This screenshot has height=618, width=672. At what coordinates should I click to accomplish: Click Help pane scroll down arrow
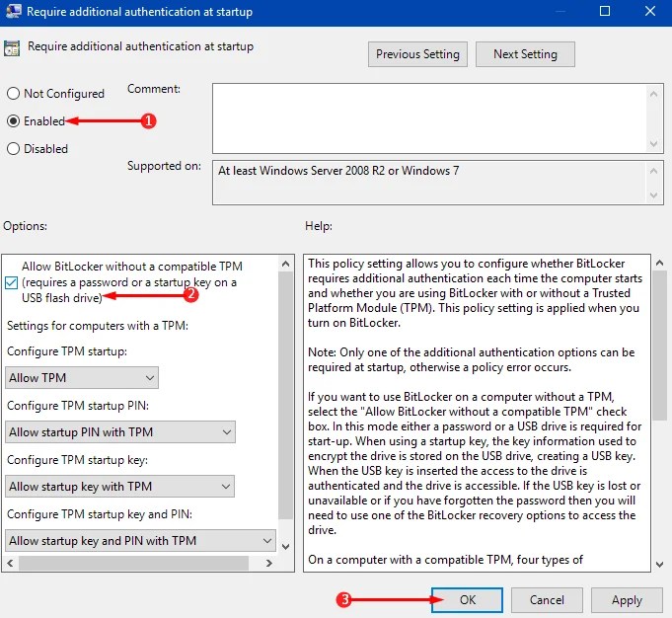coord(659,565)
